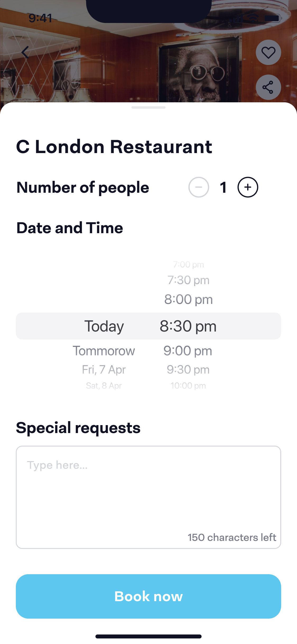The image size is (297, 644).
Task: Select the 9:30 pm time slot
Action: click(x=188, y=370)
